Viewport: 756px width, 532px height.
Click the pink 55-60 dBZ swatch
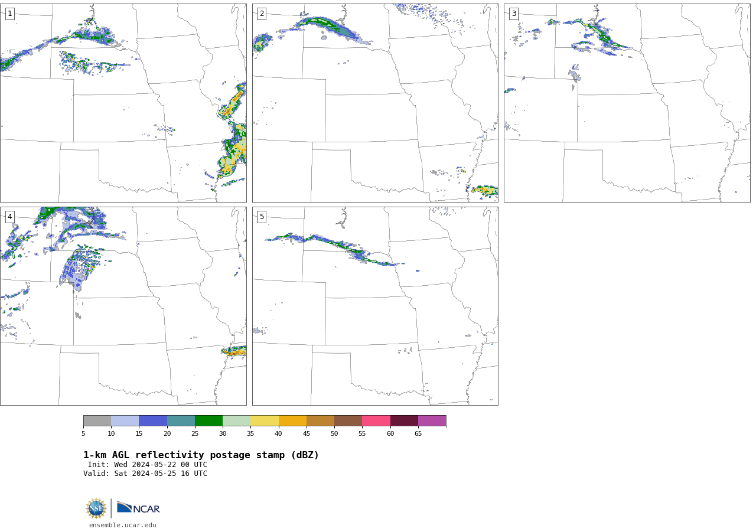coord(376,421)
